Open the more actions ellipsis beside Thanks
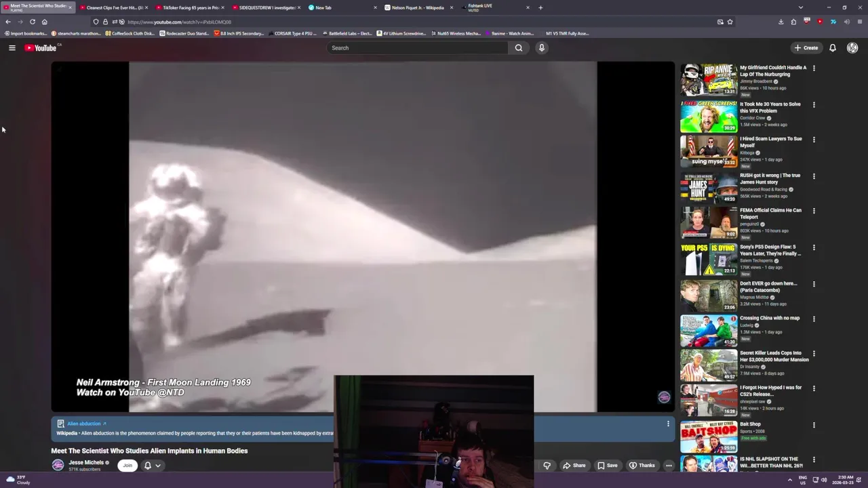The height and width of the screenshot is (488, 868). [x=669, y=466]
